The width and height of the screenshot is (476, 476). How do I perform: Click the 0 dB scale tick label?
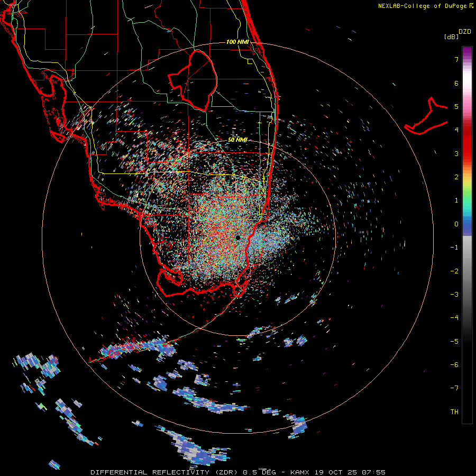[x=456, y=224]
